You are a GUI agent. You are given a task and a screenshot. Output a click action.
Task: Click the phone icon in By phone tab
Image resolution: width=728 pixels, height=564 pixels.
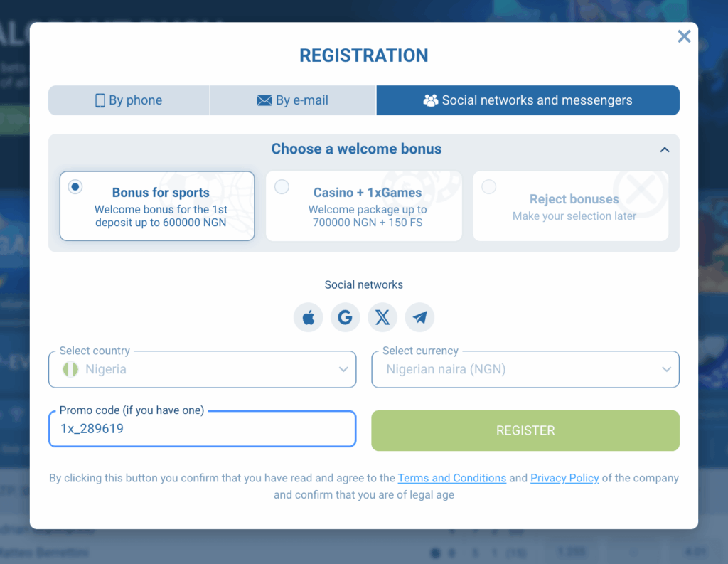[x=100, y=100]
